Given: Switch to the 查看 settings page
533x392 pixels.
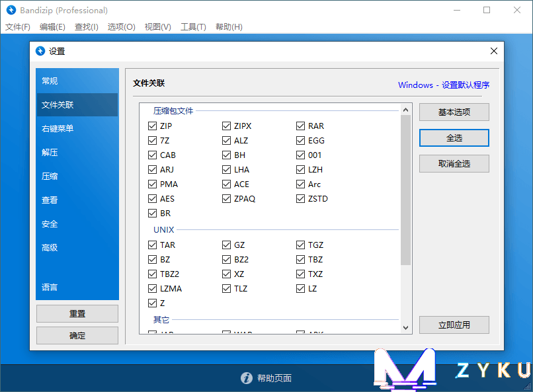Looking at the screenshot, I should [x=77, y=200].
